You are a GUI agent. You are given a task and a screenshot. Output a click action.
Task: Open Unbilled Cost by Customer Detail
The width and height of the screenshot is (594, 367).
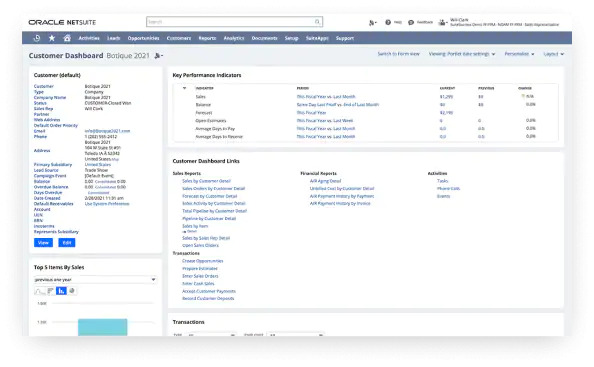342,189
